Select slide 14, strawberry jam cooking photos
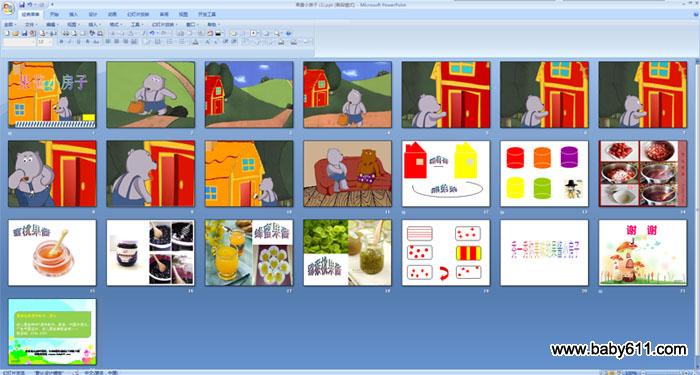Screen dimensions: 700x375 pos(643,174)
